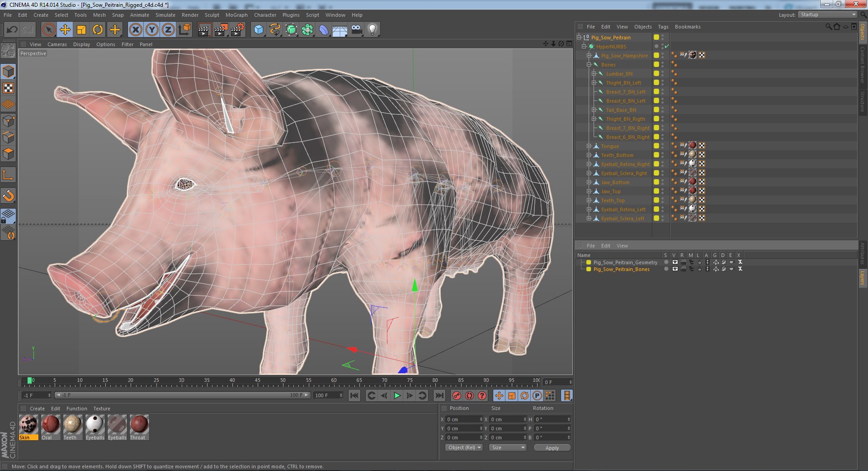
Task: Add a camera object
Action: [x=356, y=30]
